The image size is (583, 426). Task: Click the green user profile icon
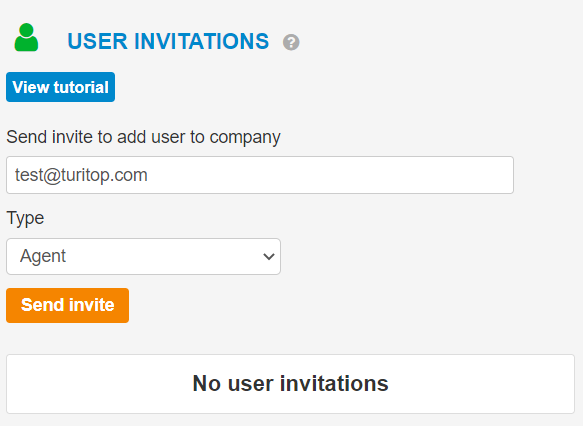click(26, 37)
